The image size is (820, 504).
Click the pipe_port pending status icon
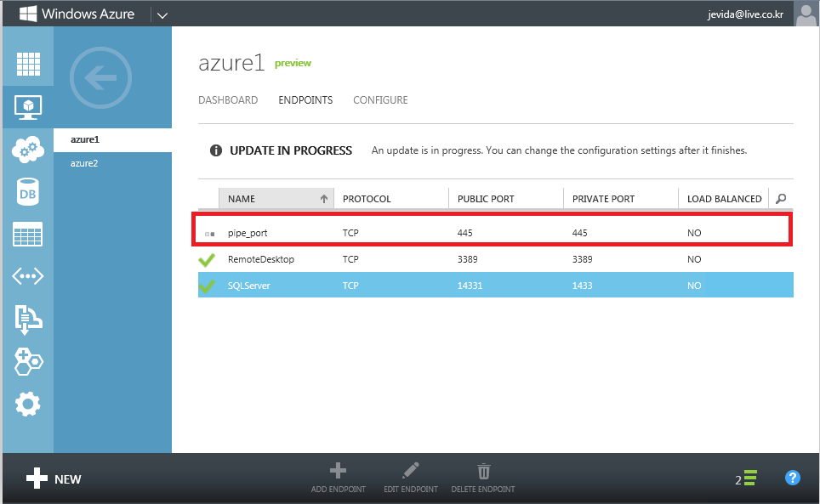(x=210, y=234)
